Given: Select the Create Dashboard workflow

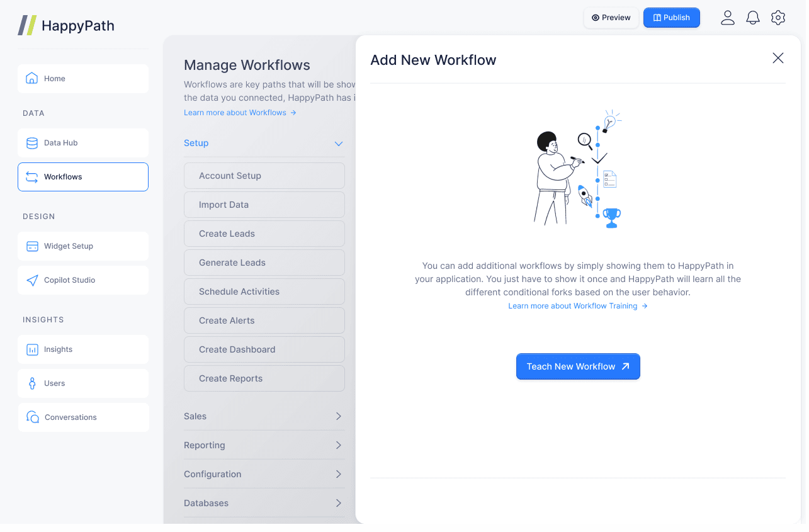Looking at the screenshot, I should [264, 349].
